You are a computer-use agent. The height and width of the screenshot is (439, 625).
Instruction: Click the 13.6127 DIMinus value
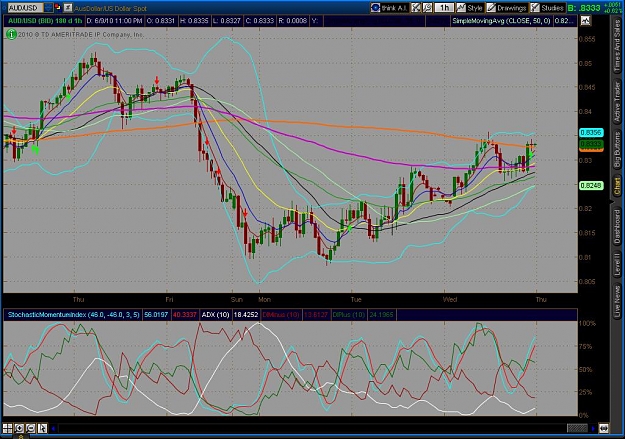click(316, 315)
